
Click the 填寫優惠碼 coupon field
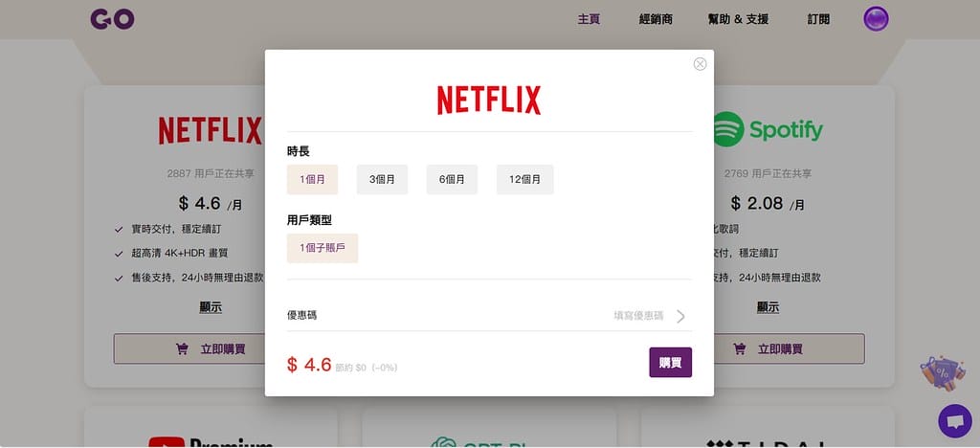coord(638,315)
